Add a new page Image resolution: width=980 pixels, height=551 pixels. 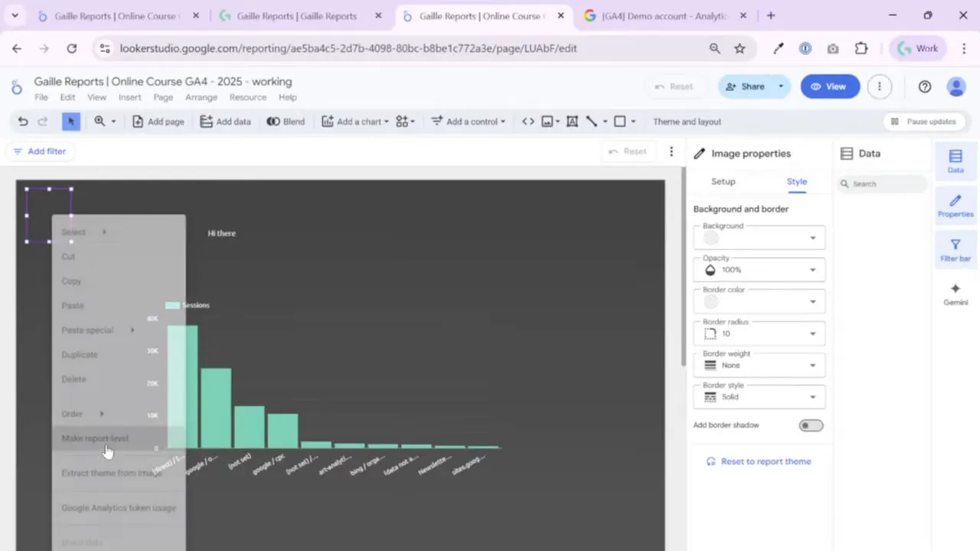pyautogui.click(x=158, y=121)
